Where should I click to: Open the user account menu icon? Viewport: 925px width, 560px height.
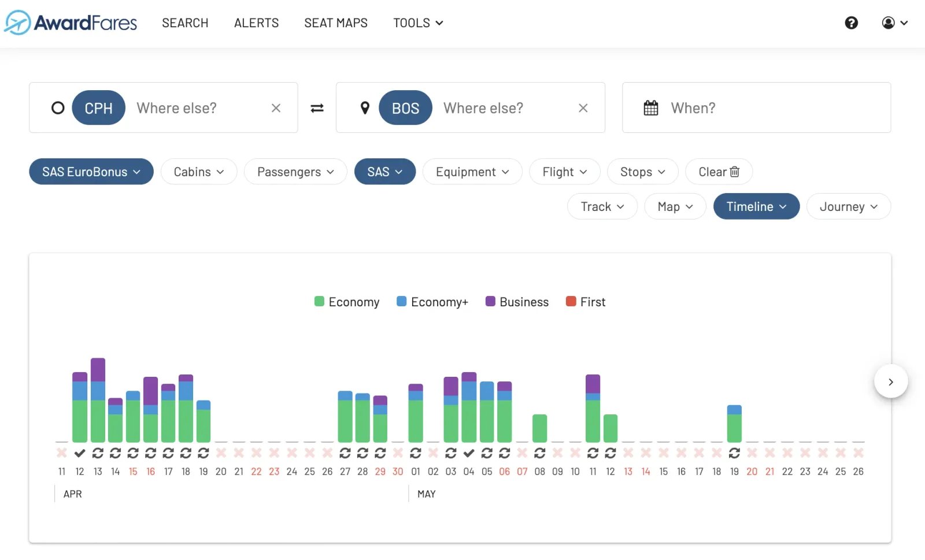click(894, 23)
